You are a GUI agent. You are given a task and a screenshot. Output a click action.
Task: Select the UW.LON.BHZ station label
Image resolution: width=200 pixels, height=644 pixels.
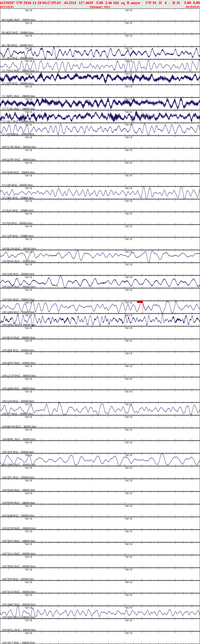tap(18, 401)
